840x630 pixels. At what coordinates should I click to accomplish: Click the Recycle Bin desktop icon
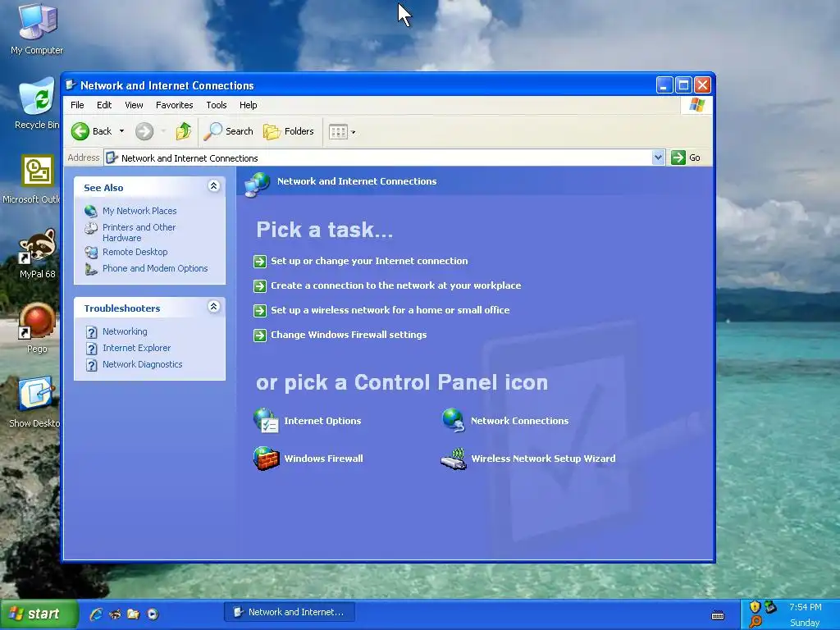(x=37, y=97)
